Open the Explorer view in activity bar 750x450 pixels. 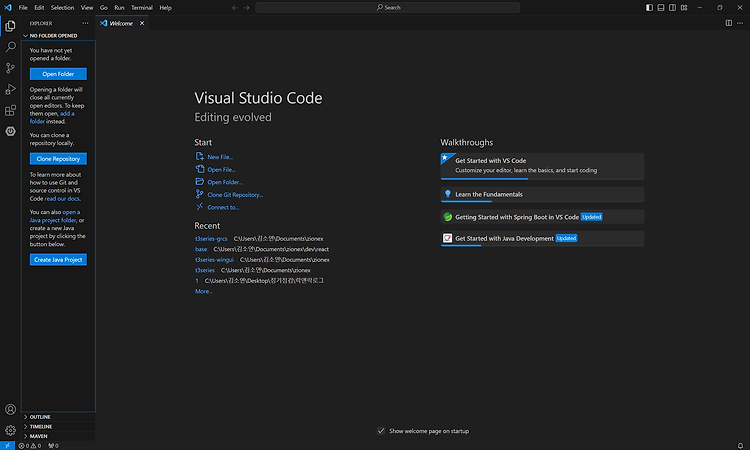pos(10,26)
